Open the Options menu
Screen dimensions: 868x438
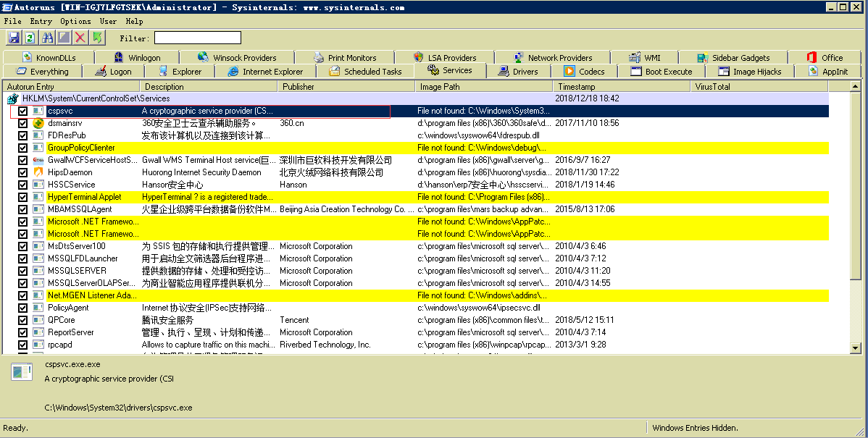pos(76,21)
